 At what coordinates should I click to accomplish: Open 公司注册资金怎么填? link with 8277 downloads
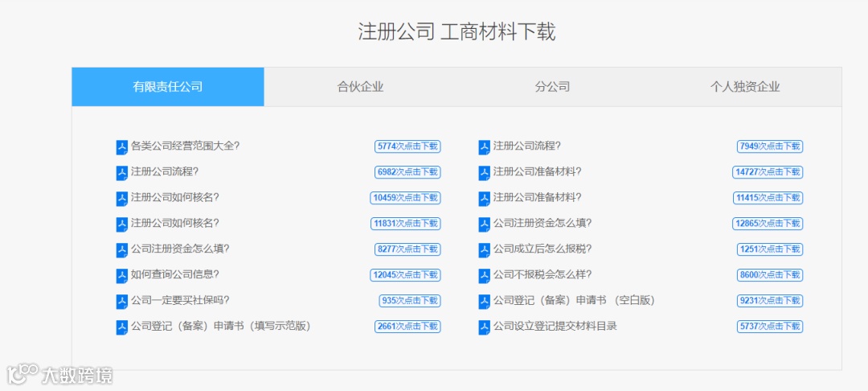tap(180, 249)
